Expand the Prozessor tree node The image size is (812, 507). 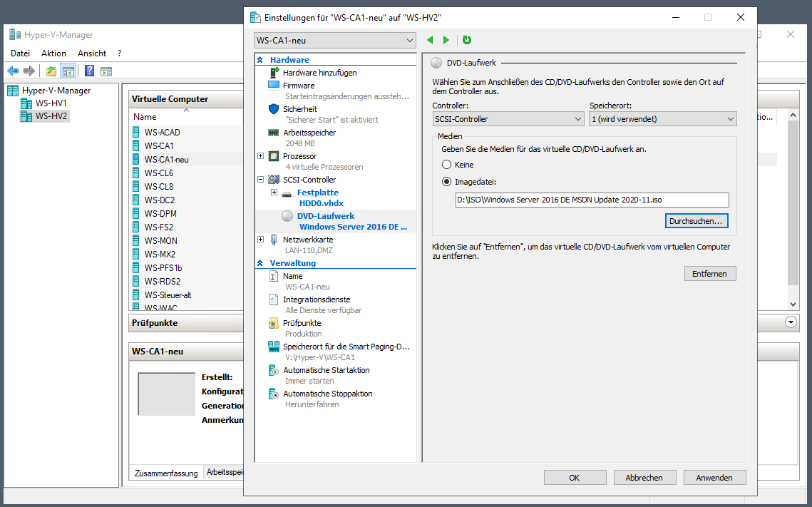[x=260, y=156]
